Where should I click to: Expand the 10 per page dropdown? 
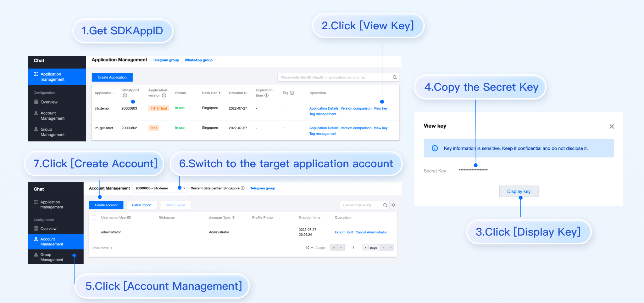tap(309, 248)
